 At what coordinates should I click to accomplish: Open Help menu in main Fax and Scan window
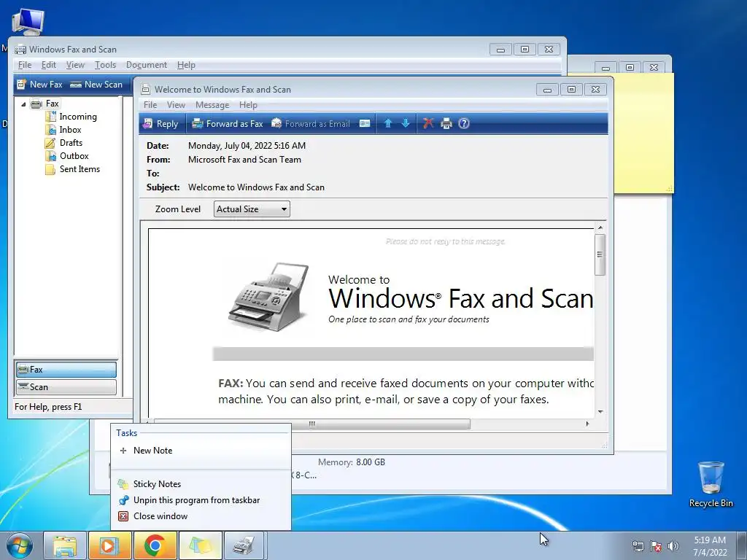coord(186,65)
